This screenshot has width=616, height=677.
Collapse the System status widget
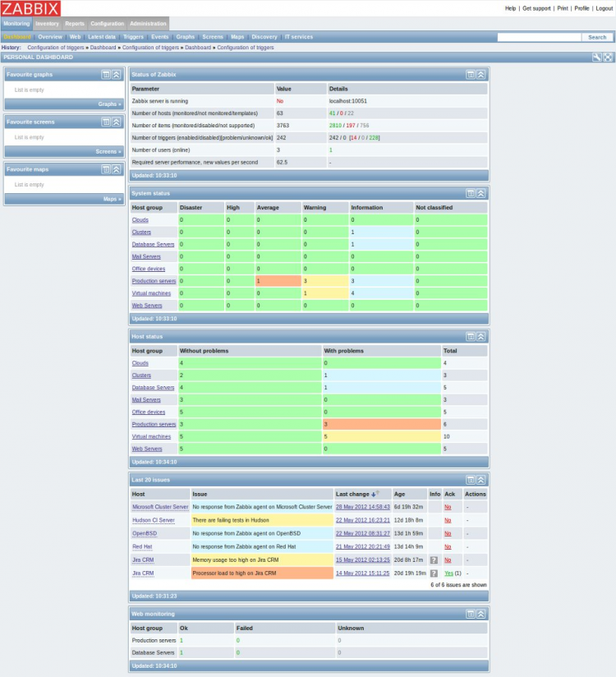coord(480,193)
